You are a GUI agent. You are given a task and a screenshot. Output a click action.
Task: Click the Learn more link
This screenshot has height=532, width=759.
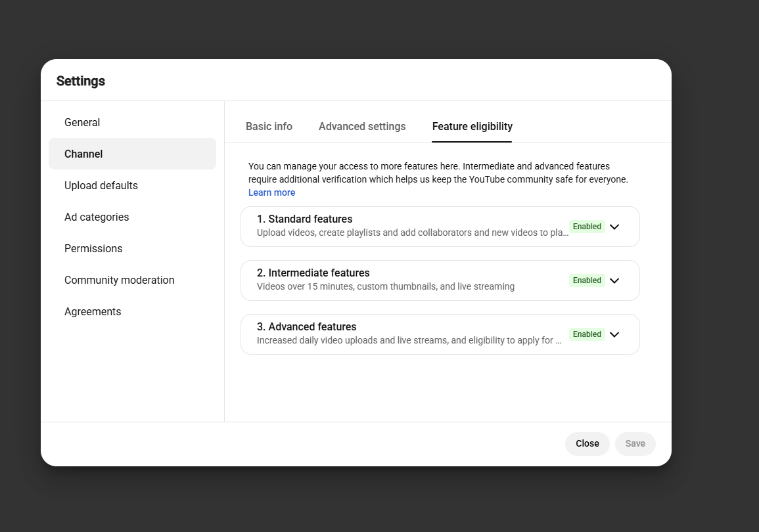point(271,192)
